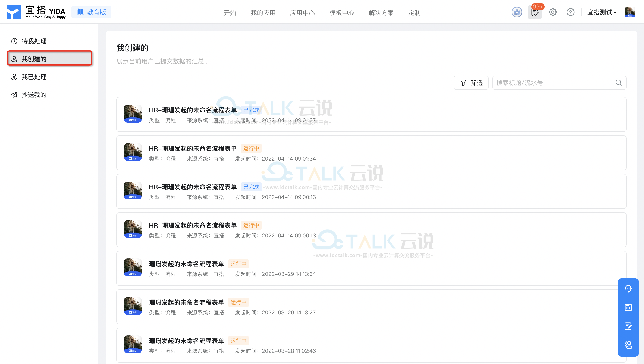The width and height of the screenshot is (644, 364).
Task: Open the crown membership icon
Action: pos(517,12)
